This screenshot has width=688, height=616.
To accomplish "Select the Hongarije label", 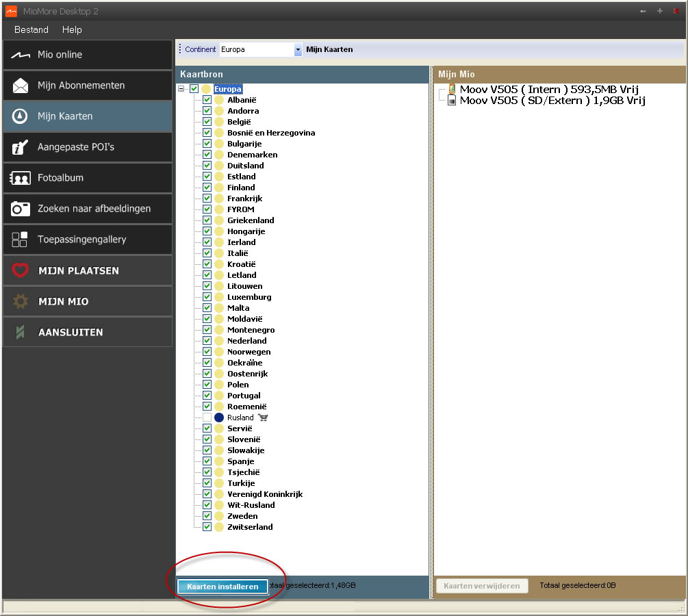I will tap(246, 231).
